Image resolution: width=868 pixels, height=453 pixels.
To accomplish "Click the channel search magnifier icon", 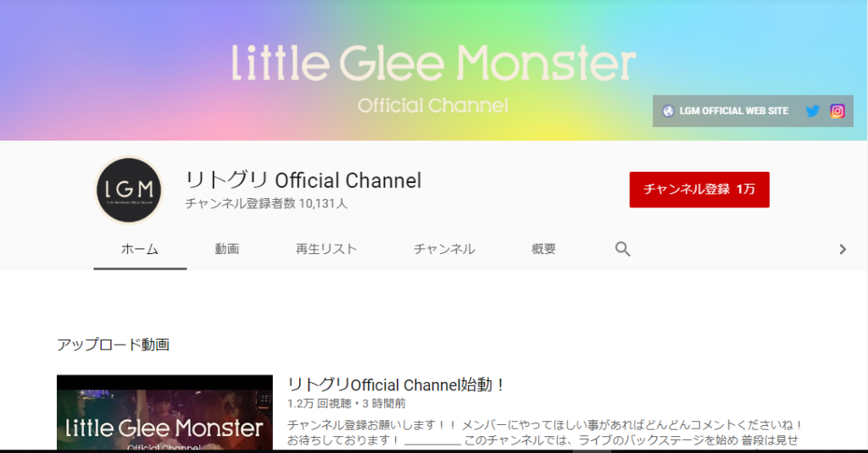I will 623,249.
